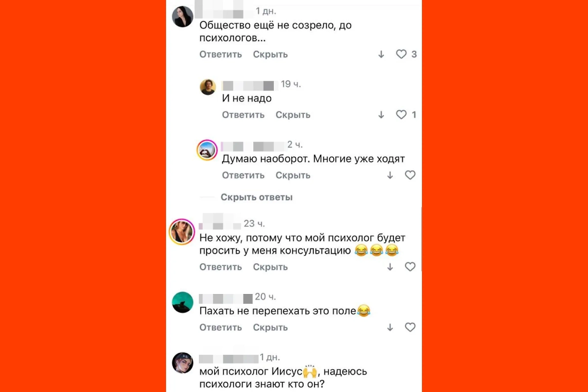This screenshot has height=392, width=588.
Task: Collapse replies via 'Скрыть ответы'
Action: click(256, 197)
